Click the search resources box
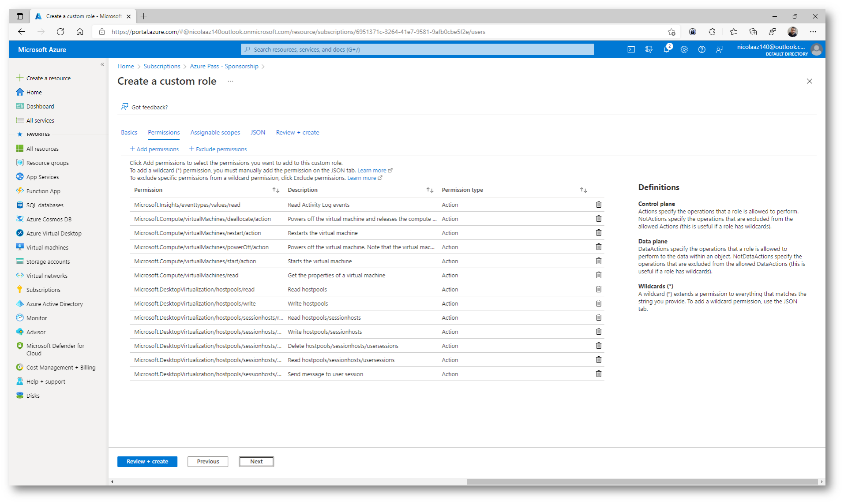844x504 pixels. pyautogui.click(x=417, y=49)
